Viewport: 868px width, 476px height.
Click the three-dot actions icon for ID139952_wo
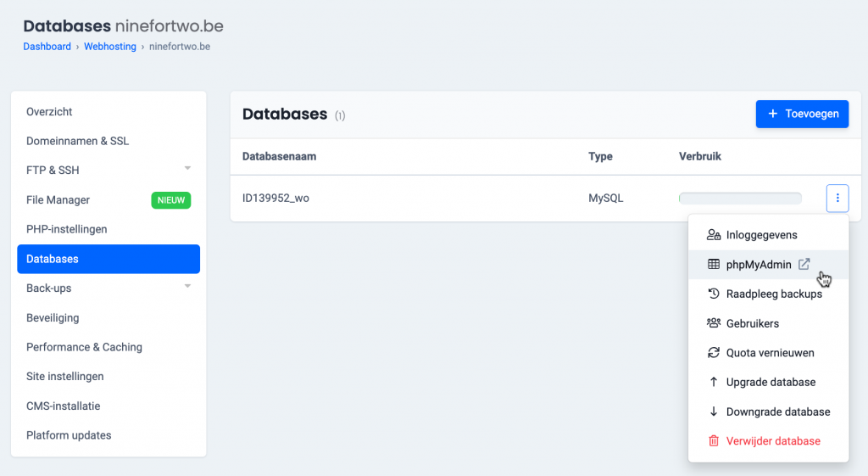point(837,199)
